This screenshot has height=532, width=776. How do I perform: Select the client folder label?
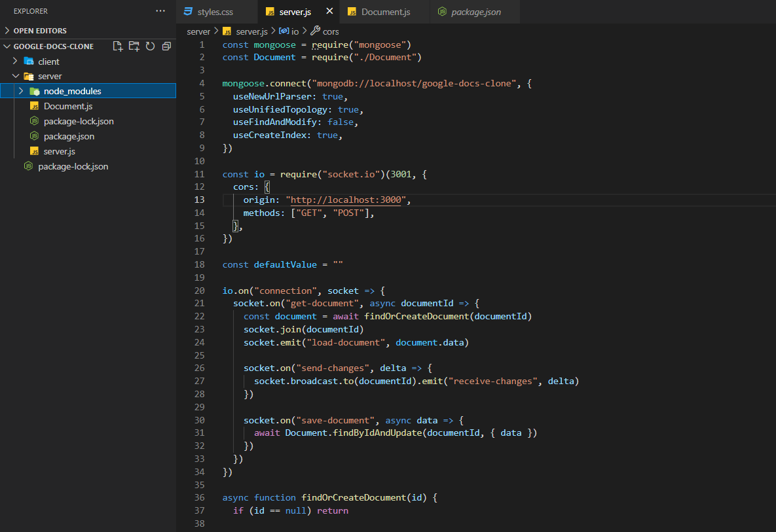48,62
